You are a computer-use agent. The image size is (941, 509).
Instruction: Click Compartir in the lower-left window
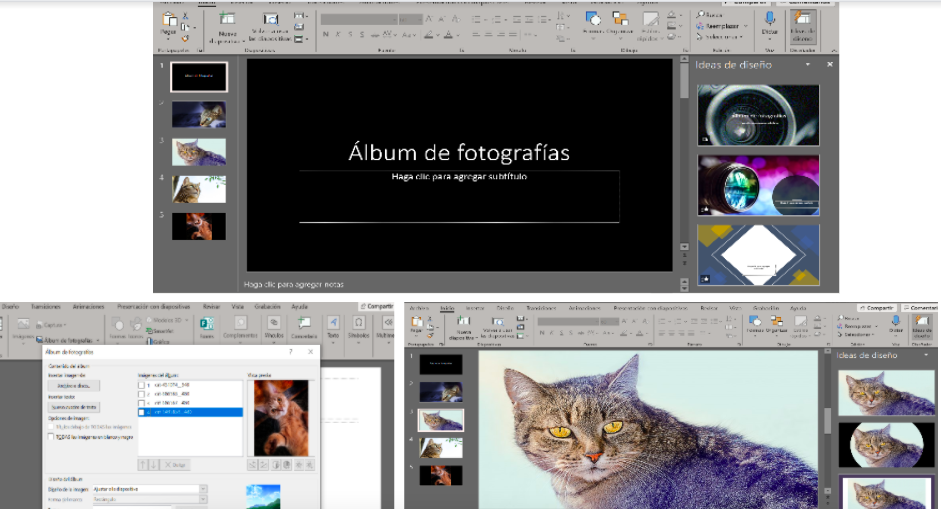376,306
